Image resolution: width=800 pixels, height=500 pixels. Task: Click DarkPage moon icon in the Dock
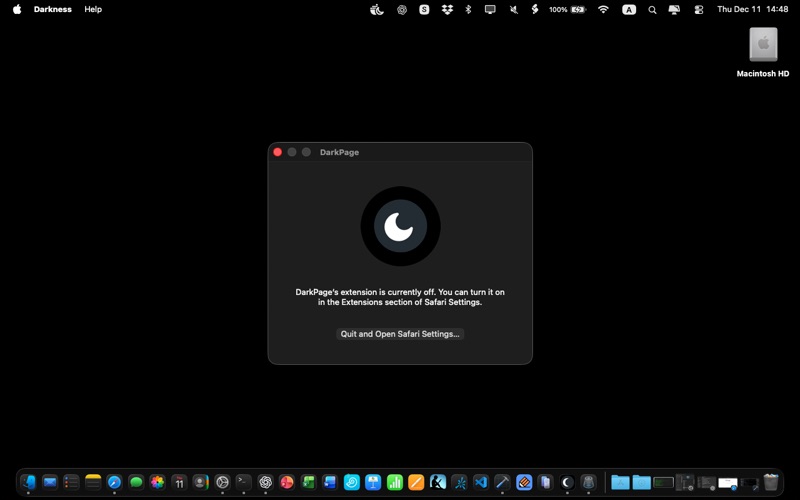point(567,482)
